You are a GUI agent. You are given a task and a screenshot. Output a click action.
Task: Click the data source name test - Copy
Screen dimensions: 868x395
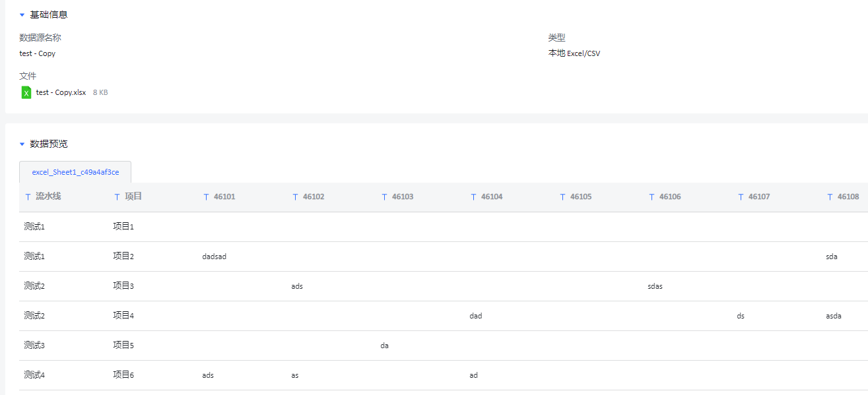(38, 53)
